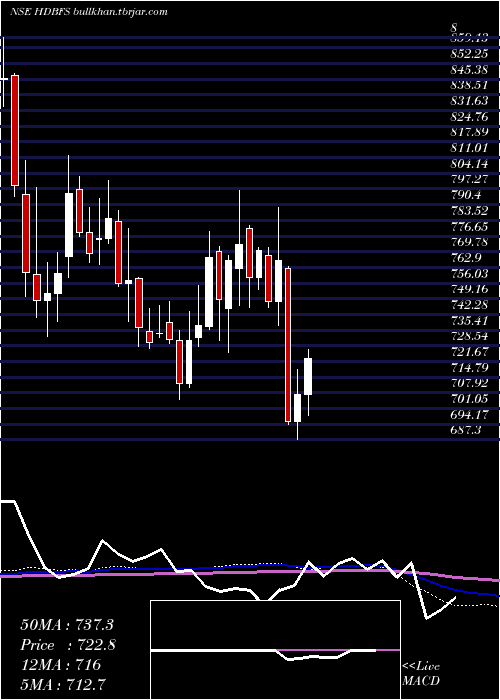Click the 714.79 price label
This screenshot has height=700, width=500.
tap(469, 368)
